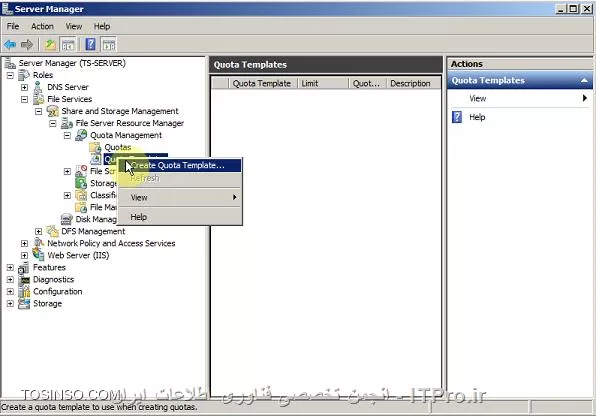596x416 pixels.
Task: Select Server Manager (TS-SERVER) root text
Action: (72, 63)
